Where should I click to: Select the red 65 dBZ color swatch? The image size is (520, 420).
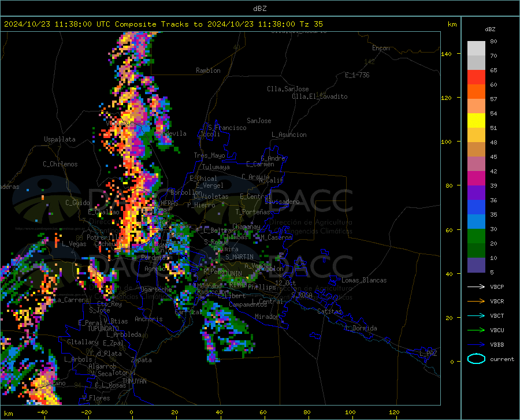click(476, 77)
